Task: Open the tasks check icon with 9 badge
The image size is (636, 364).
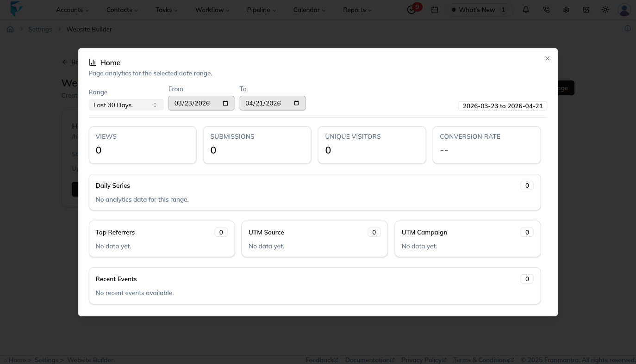Action: (x=412, y=10)
